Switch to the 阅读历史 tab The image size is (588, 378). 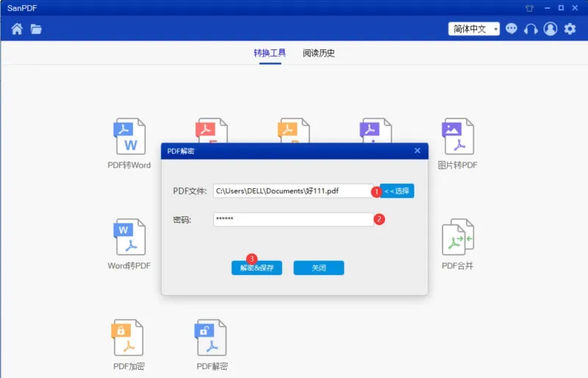[319, 53]
